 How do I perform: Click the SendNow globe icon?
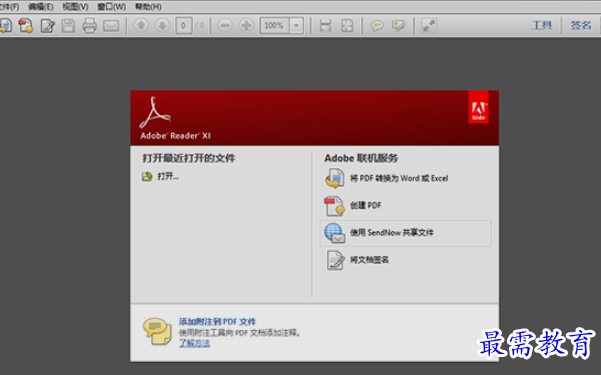(335, 233)
